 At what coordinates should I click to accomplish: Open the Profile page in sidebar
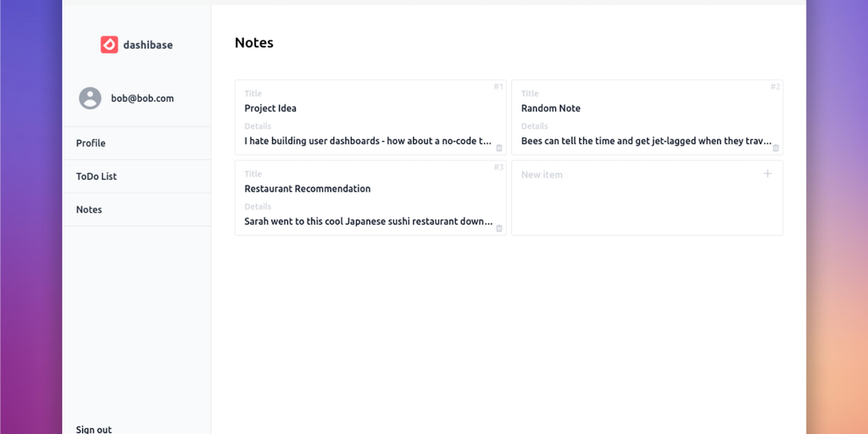(x=91, y=143)
